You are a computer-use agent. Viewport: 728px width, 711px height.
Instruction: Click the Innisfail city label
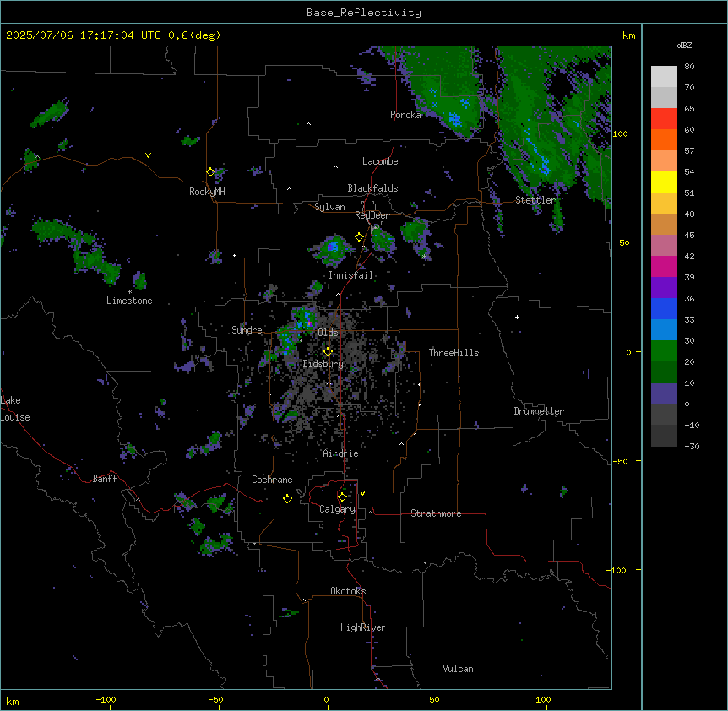(x=350, y=275)
